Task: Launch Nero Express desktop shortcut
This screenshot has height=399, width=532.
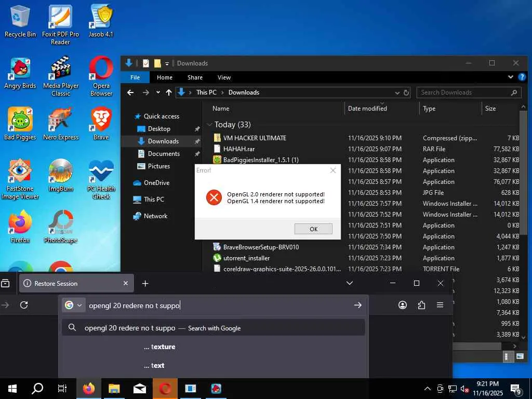Action: [x=61, y=124]
